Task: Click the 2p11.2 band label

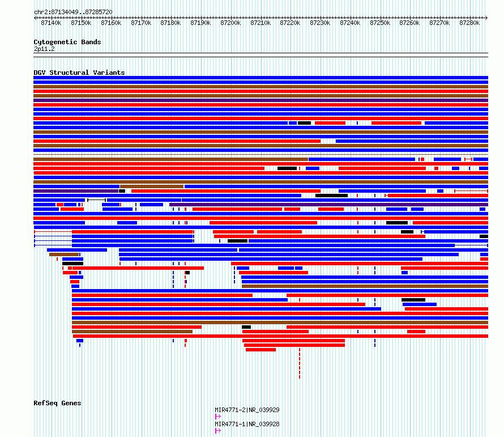Action: (44, 49)
